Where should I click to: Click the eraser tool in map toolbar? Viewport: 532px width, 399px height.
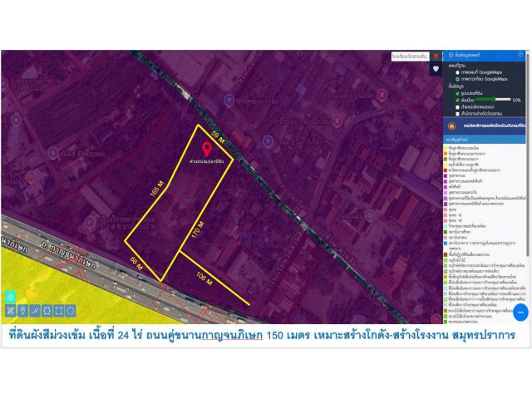[x=11, y=297]
